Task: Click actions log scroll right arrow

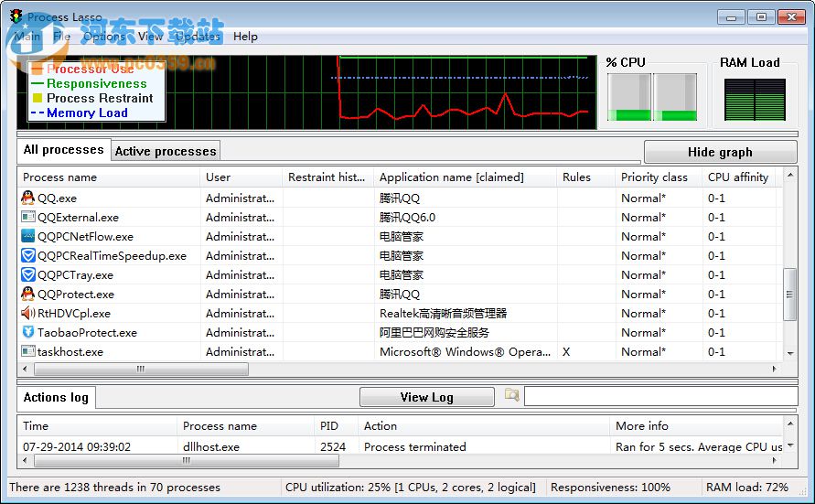Action: point(775,460)
